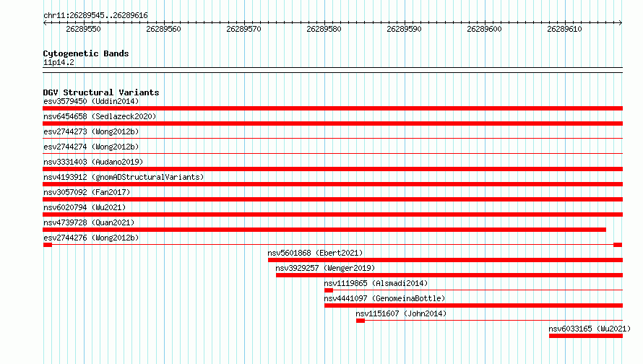Click esv2744276 (Wong2012b) variant label
643x364 pixels.
pyautogui.click(x=91, y=238)
